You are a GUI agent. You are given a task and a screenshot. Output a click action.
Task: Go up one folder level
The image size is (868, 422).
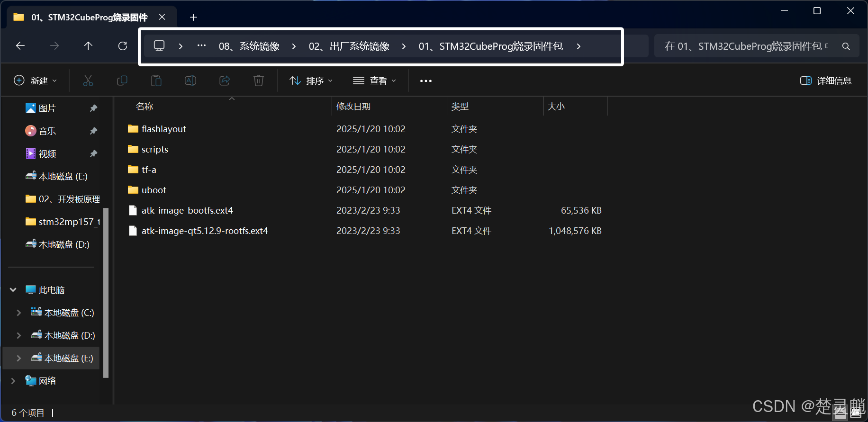[88, 46]
